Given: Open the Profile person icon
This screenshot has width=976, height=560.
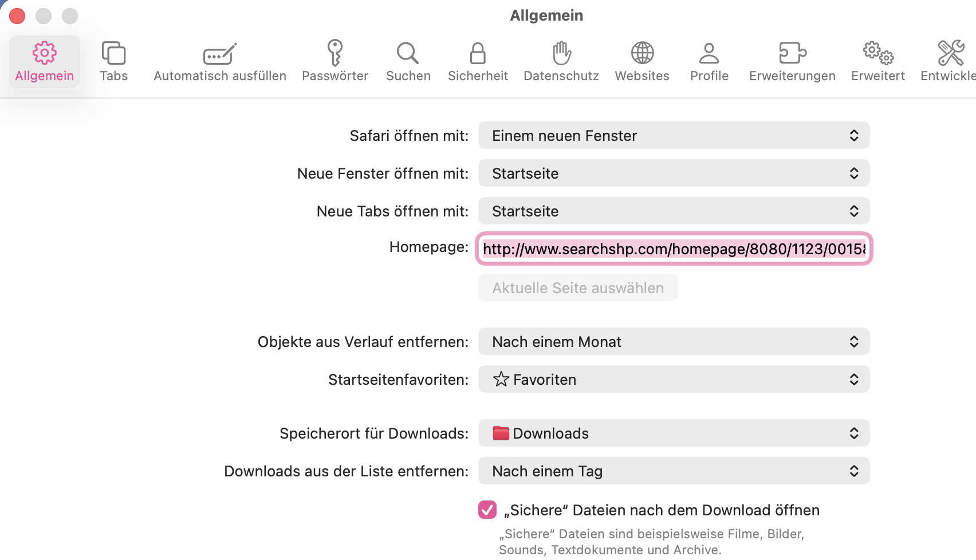Looking at the screenshot, I should coord(709,53).
